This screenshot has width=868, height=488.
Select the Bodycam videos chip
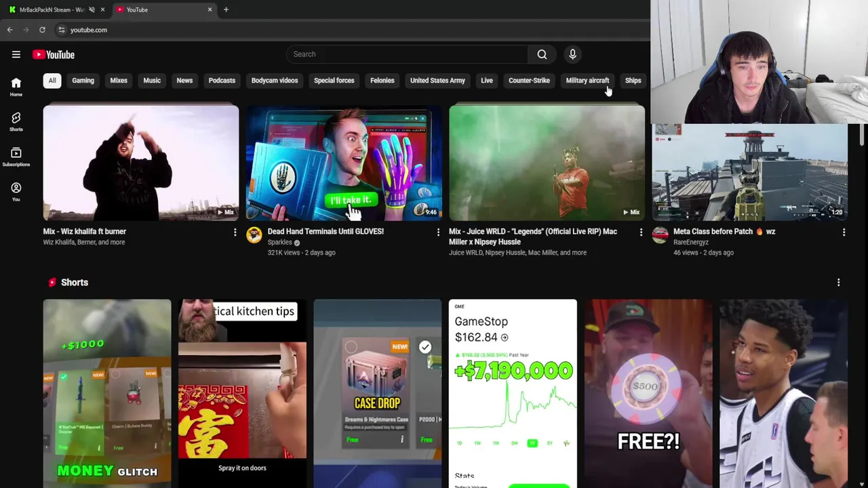(275, 81)
